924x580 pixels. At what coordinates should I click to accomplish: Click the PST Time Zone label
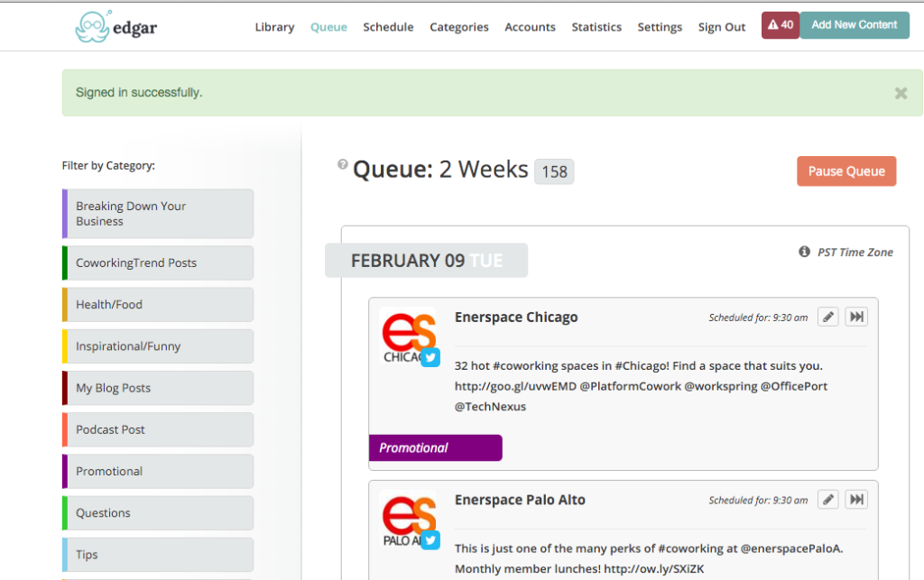pyautogui.click(x=855, y=252)
